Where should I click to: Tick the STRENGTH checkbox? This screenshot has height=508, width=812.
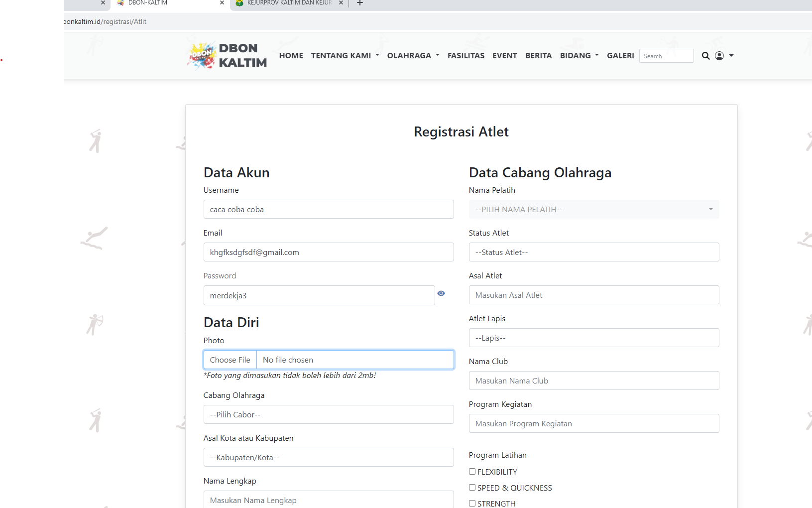pos(472,504)
